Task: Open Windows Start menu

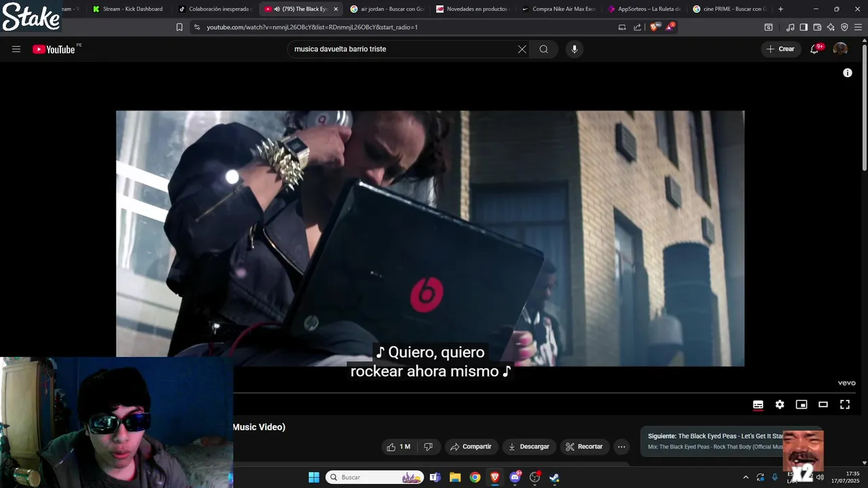Action: coord(314,477)
